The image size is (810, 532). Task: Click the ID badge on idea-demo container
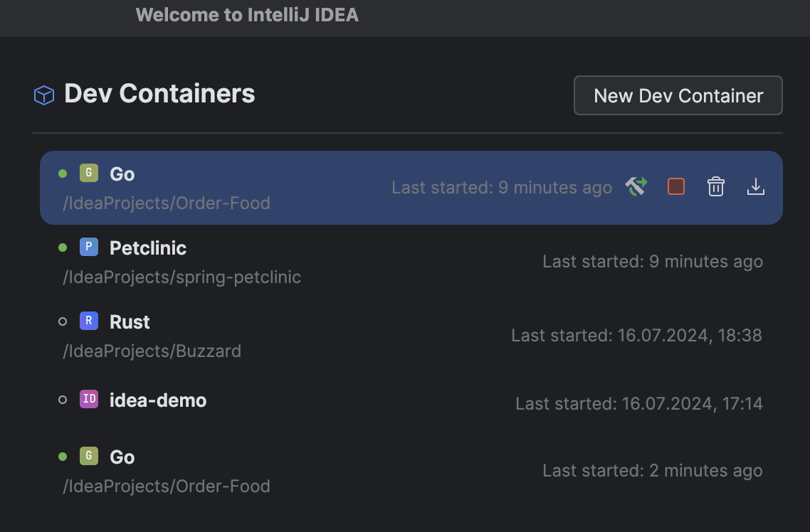[x=88, y=399]
